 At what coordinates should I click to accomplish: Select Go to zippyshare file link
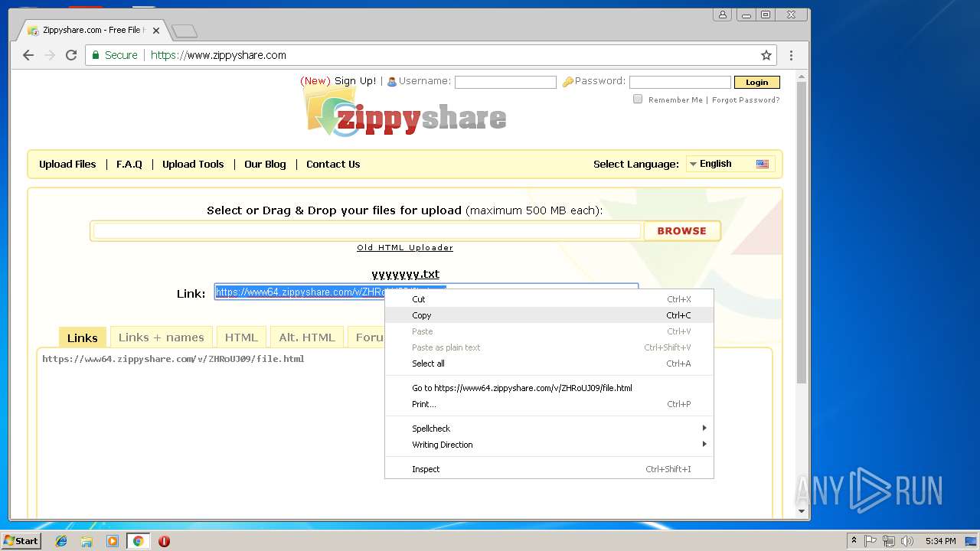point(549,388)
